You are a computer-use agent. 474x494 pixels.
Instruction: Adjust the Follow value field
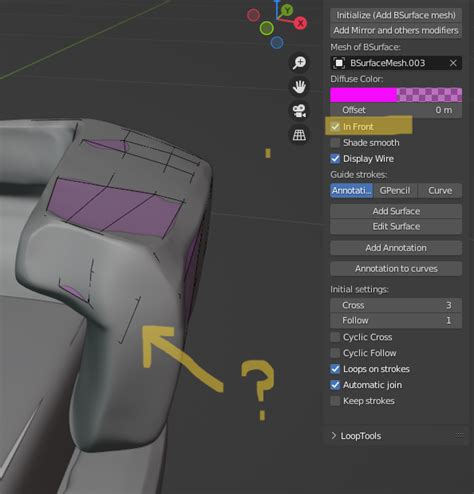[x=396, y=321]
